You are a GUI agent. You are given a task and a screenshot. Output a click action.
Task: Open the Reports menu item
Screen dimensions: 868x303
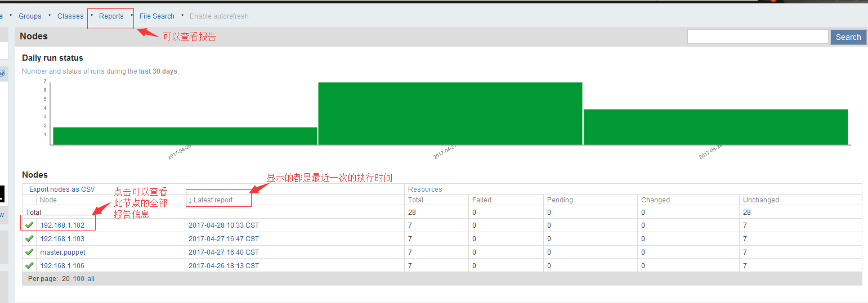click(111, 16)
